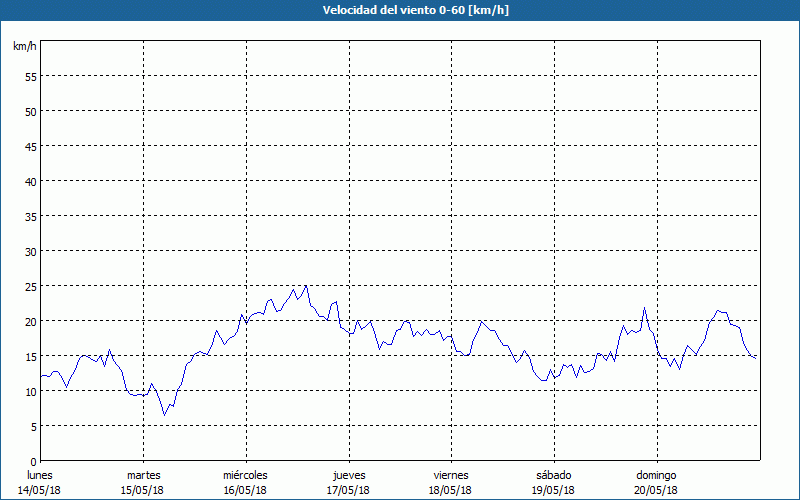Click the 'km/h' y-axis unit label
Screen dimensions: 800x500
click(25, 46)
